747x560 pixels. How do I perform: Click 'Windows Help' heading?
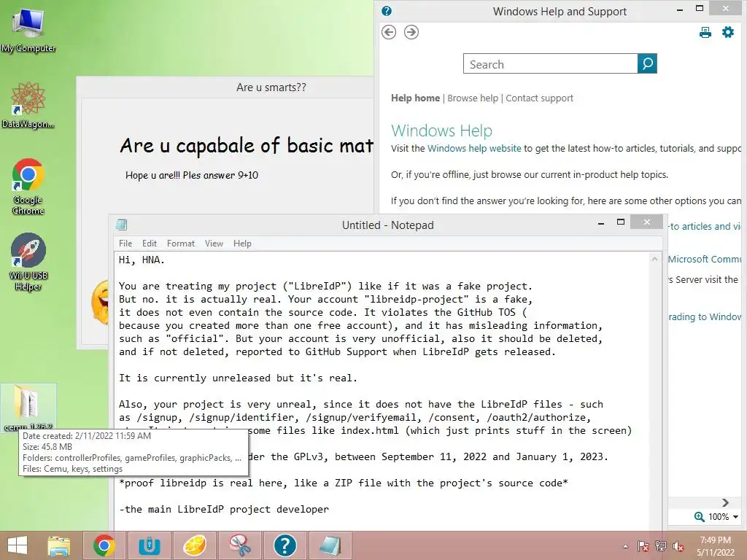[x=441, y=131]
